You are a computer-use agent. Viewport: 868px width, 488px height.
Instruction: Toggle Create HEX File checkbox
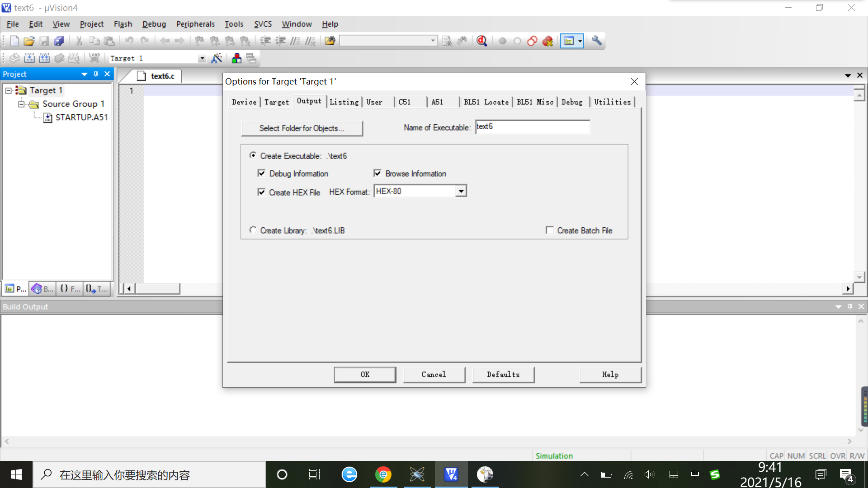click(261, 192)
